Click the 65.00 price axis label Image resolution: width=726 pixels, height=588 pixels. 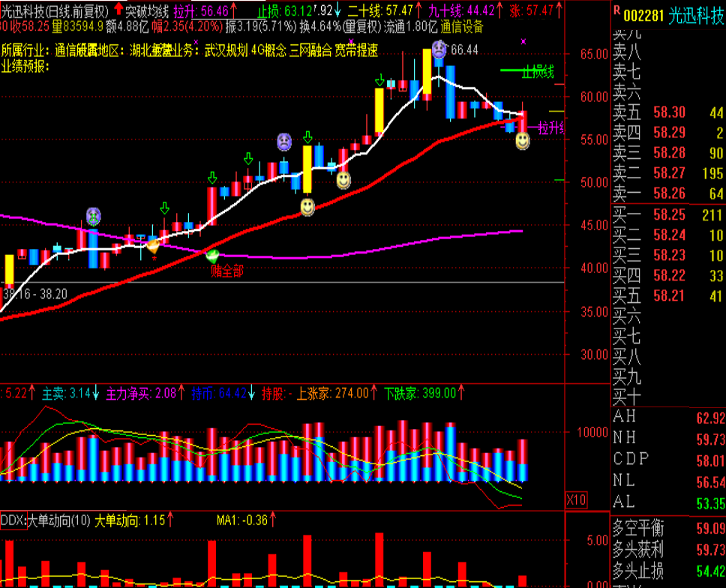tap(594, 54)
